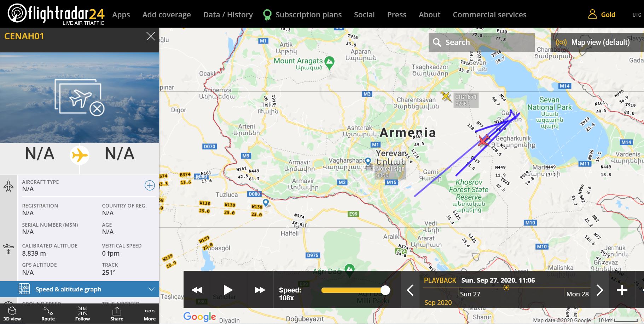Click the yellow airplane route icon
Image resolution: width=644 pixels, height=324 pixels.
click(x=80, y=155)
